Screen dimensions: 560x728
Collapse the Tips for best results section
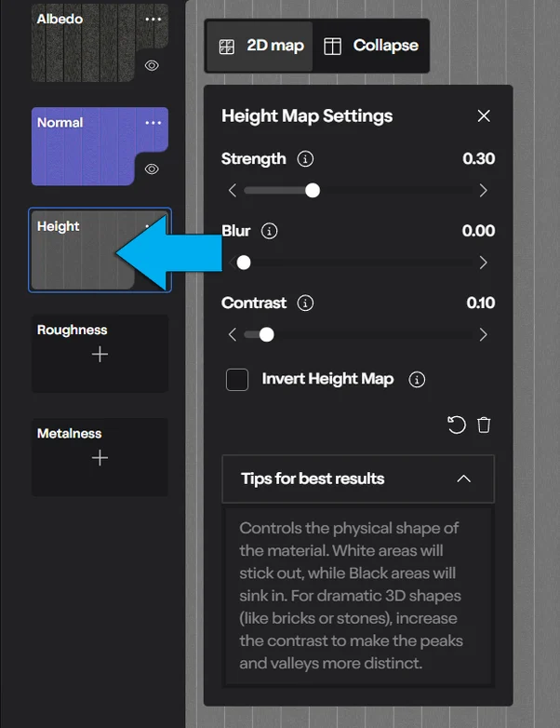[463, 479]
